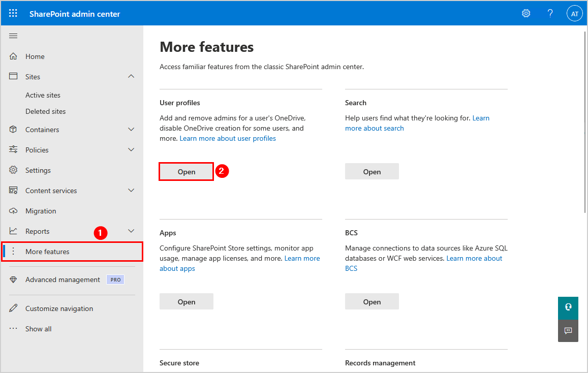
Task: Click the Migration cloud icon
Action: tap(14, 211)
